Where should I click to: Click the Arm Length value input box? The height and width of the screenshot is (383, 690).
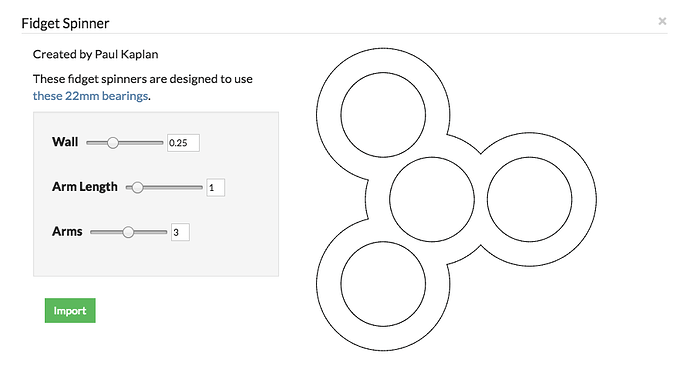click(x=216, y=188)
